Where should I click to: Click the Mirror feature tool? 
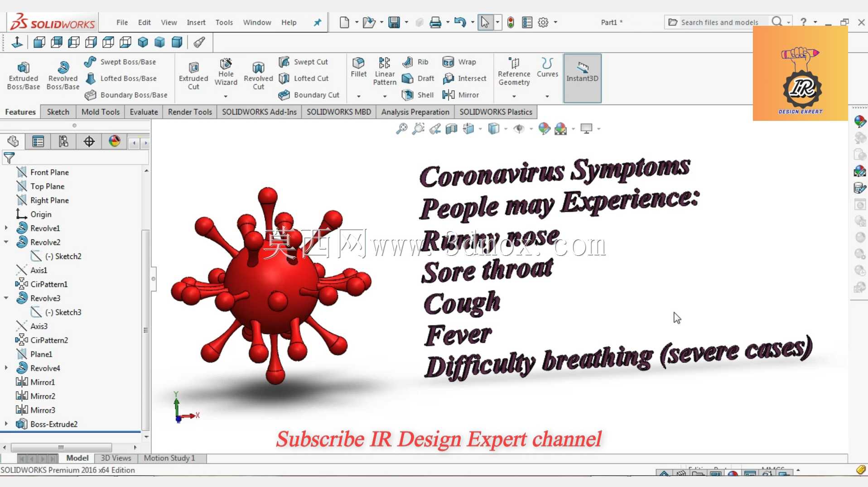tap(461, 95)
